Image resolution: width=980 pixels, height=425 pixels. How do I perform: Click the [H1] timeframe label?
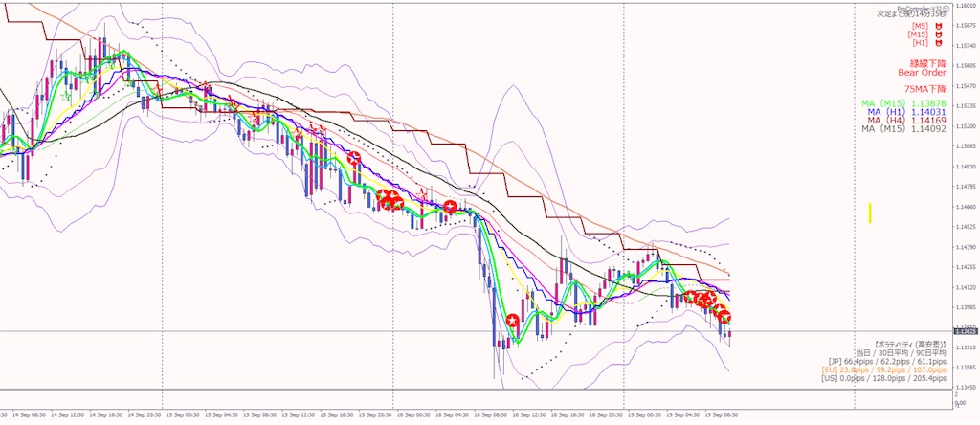point(920,43)
